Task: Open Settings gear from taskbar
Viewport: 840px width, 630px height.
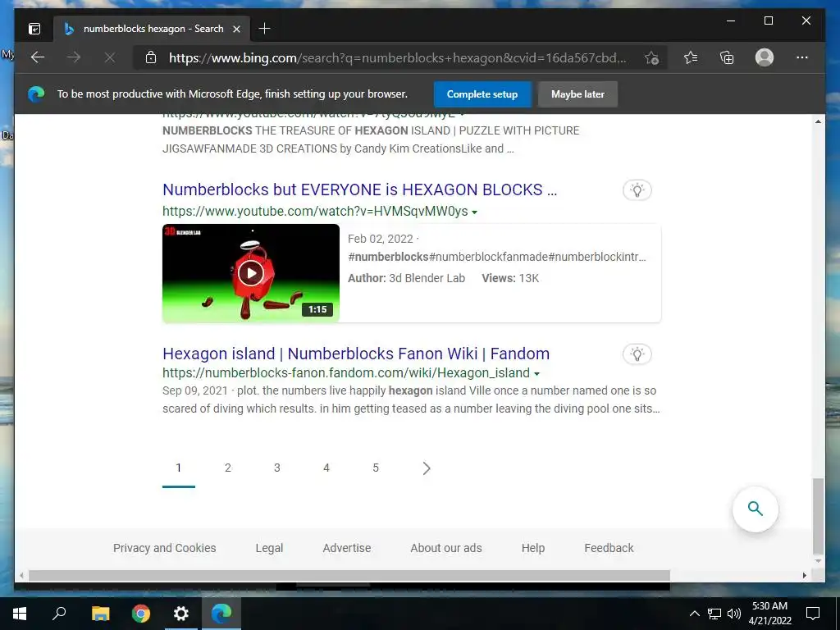Action: click(181, 614)
